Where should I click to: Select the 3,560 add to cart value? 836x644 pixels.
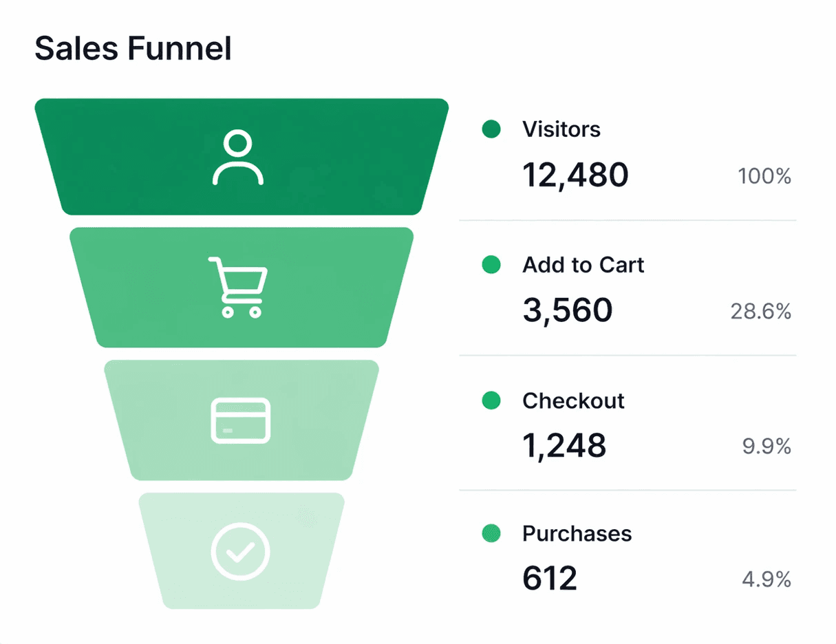click(x=568, y=310)
